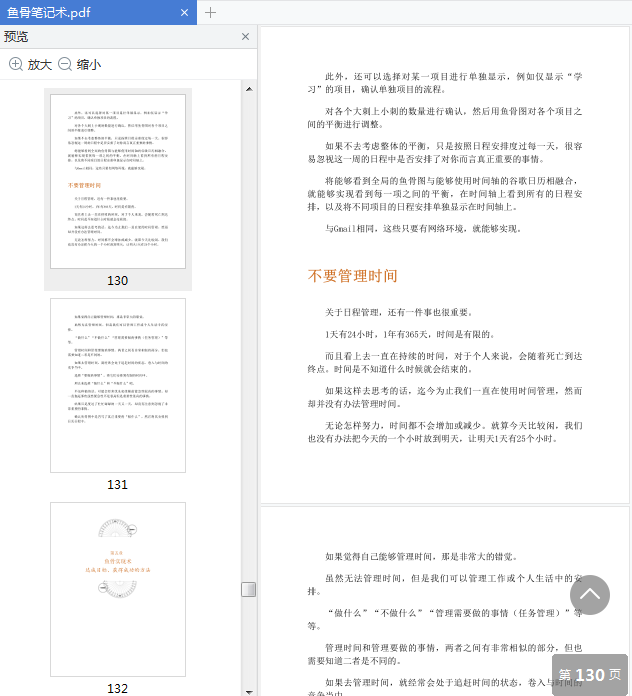Click the line 关于日程管理，还有一件事也很重要

click(x=399, y=312)
